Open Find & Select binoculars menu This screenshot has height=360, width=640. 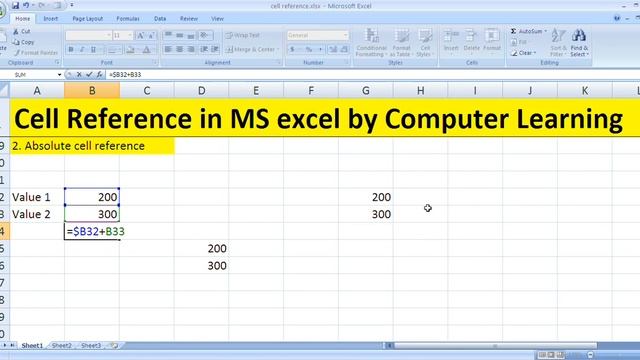tap(579, 42)
